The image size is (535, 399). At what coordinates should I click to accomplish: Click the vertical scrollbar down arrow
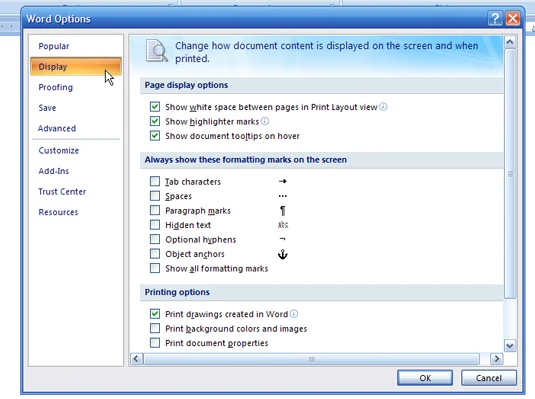[x=510, y=346]
